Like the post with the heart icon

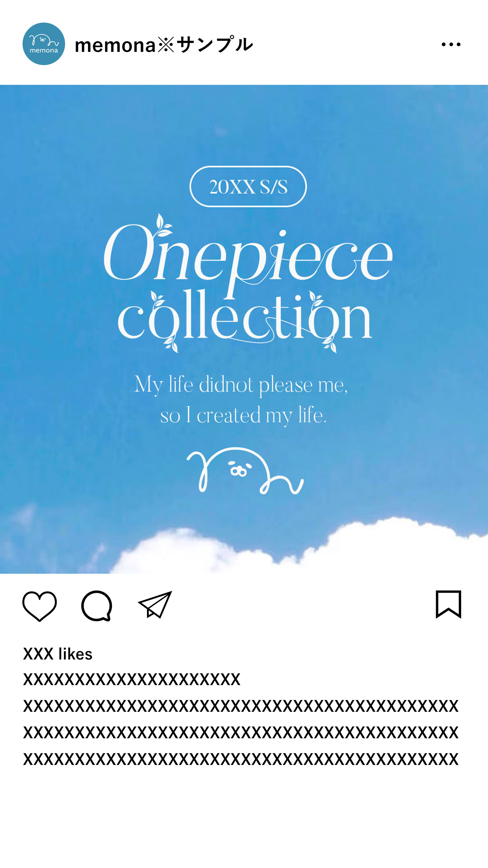(39, 606)
